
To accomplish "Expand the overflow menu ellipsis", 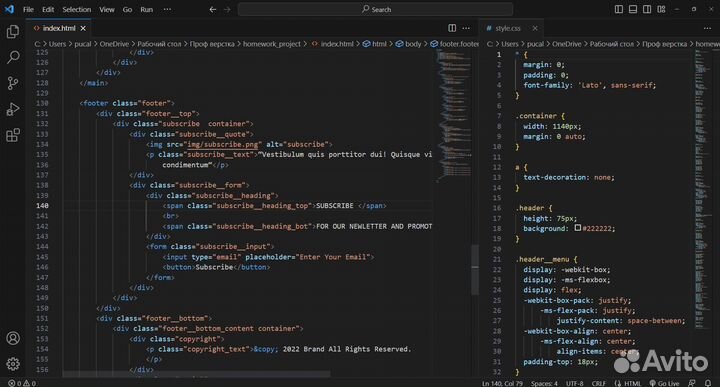I will pyautogui.click(x=167, y=9).
